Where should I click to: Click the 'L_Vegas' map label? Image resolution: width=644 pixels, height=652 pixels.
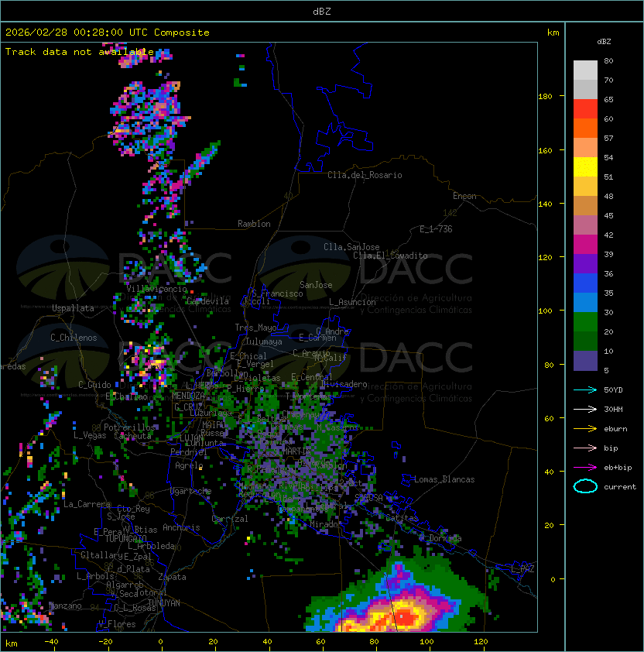point(90,435)
